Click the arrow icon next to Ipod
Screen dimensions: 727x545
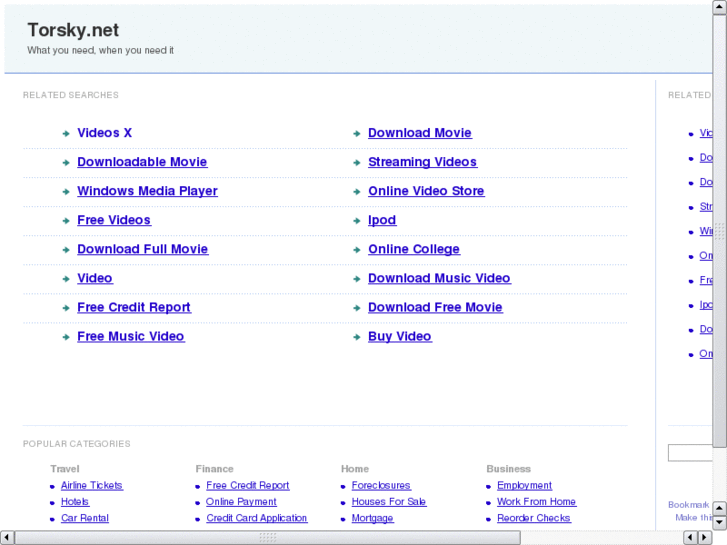[357, 221]
